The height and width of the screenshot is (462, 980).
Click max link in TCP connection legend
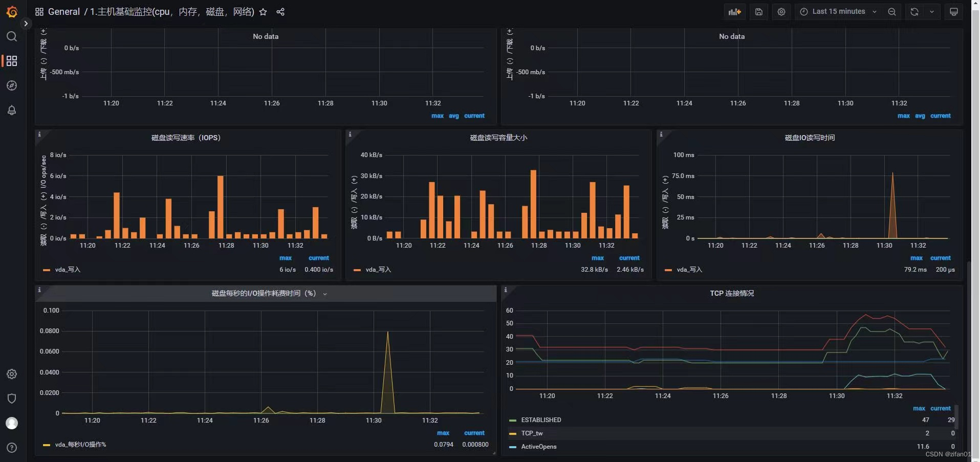(920, 408)
